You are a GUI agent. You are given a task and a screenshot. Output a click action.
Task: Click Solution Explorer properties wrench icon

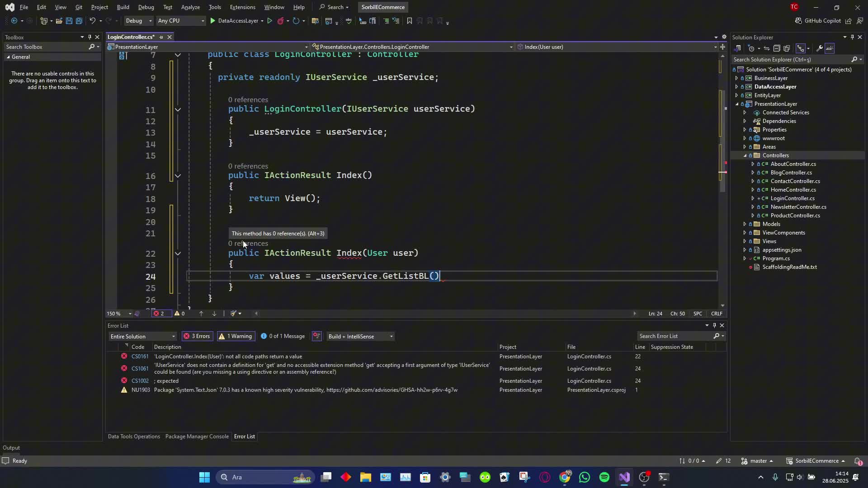tap(819, 48)
